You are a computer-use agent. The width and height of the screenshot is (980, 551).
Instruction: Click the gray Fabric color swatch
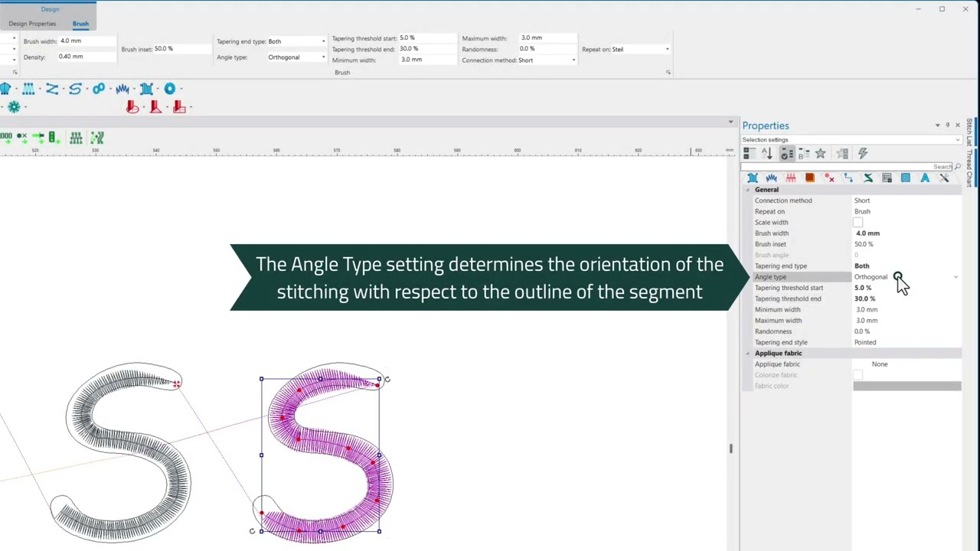(907, 386)
